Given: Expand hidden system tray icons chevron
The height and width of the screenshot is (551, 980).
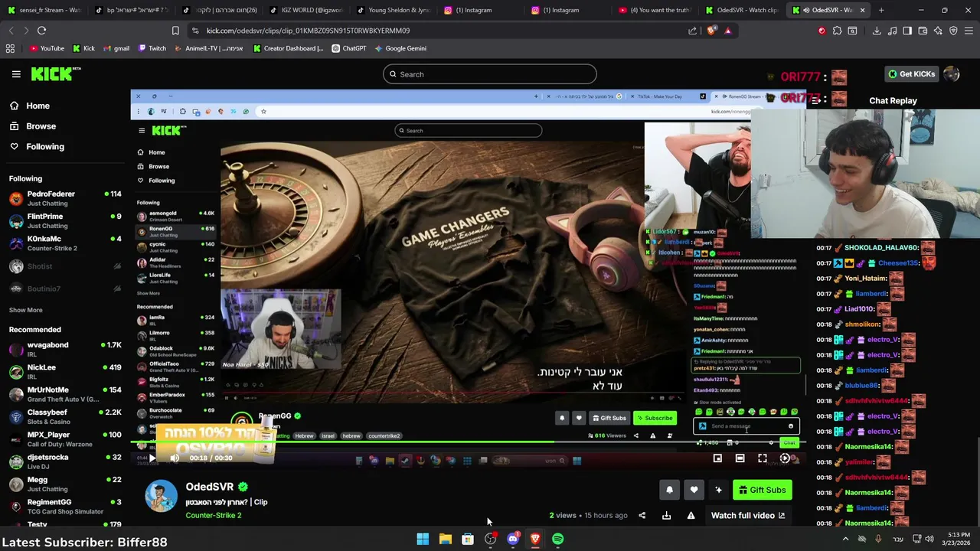Looking at the screenshot, I should (845, 540).
